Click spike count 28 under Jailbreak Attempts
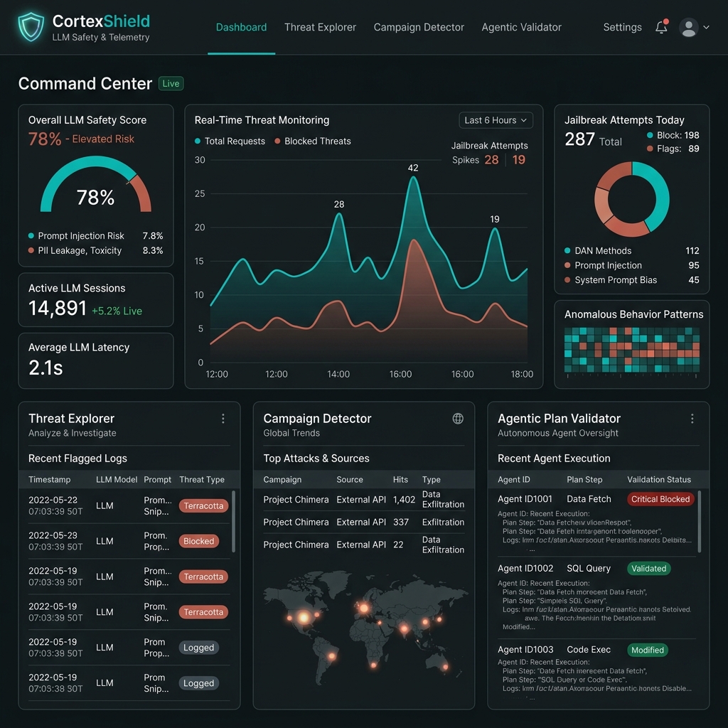 tap(491, 160)
